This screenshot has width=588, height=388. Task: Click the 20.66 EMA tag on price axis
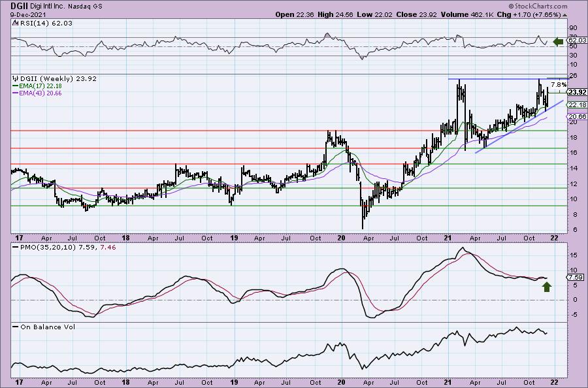tap(577, 116)
